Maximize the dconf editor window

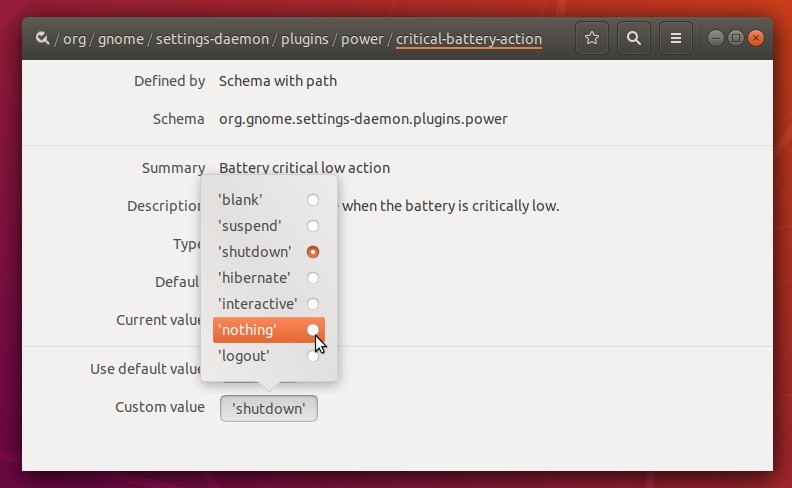coord(735,38)
